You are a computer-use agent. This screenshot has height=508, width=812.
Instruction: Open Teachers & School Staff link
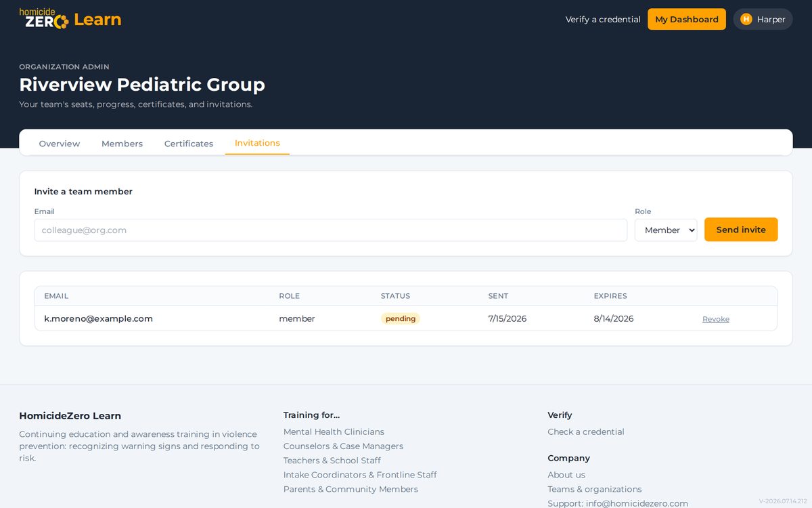332,460
